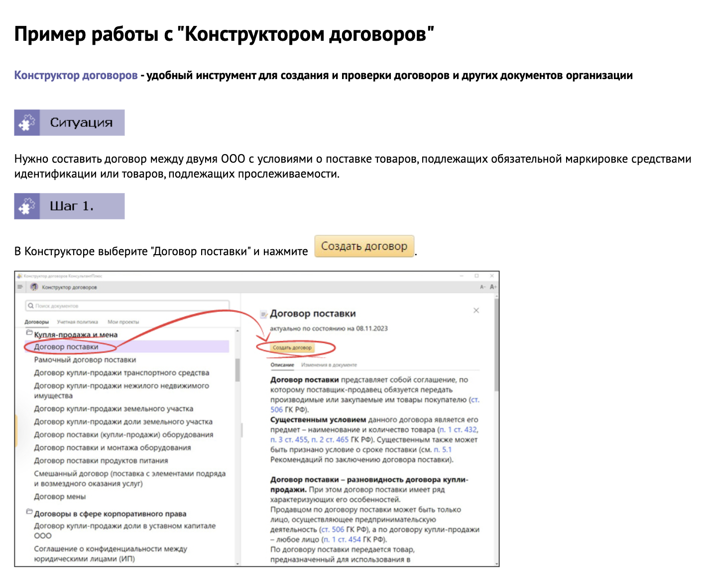Click the актуально по состоянию на 08.11.2023 text
Screen dimensions: 705x588
click(329, 328)
